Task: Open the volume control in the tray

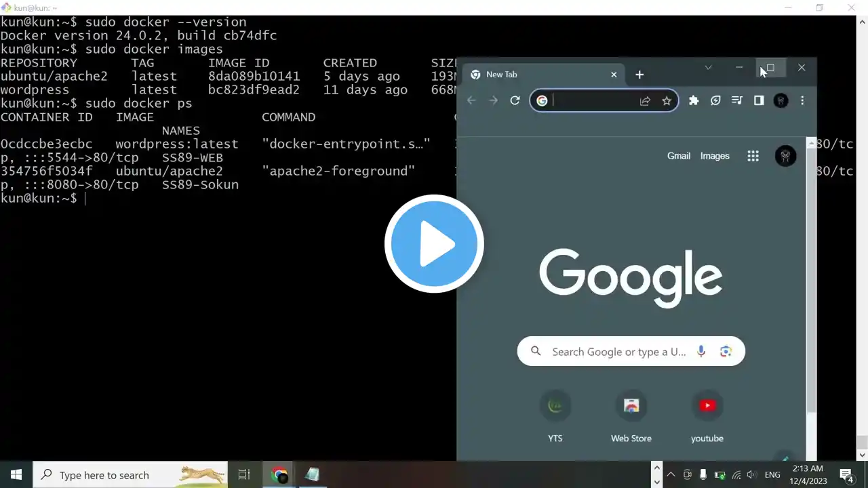Action: coord(752,474)
